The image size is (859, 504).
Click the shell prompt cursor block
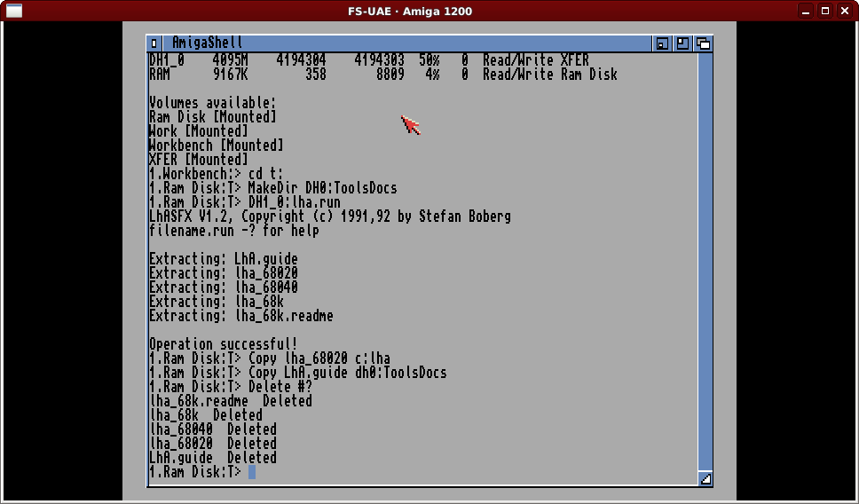click(x=252, y=472)
